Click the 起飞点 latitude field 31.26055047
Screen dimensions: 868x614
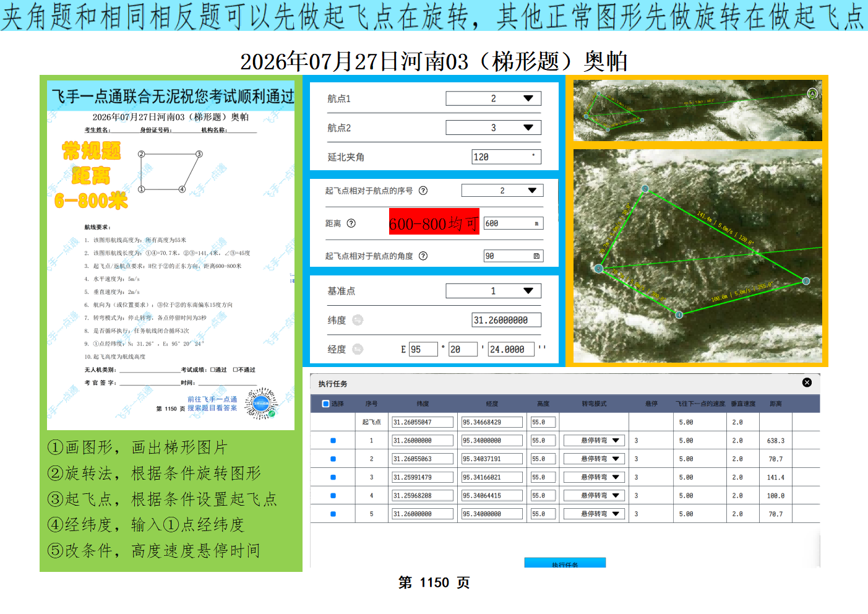pyautogui.click(x=423, y=422)
